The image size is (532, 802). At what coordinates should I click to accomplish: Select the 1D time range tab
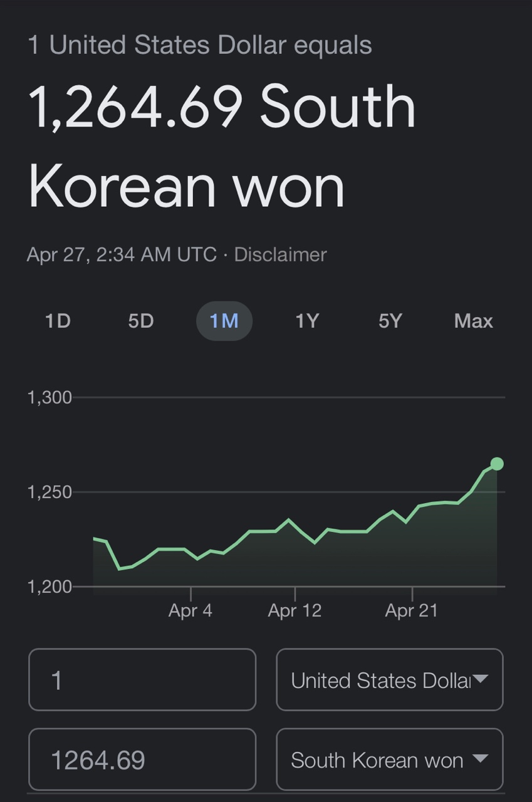pyautogui.click(x=58, y=321)
